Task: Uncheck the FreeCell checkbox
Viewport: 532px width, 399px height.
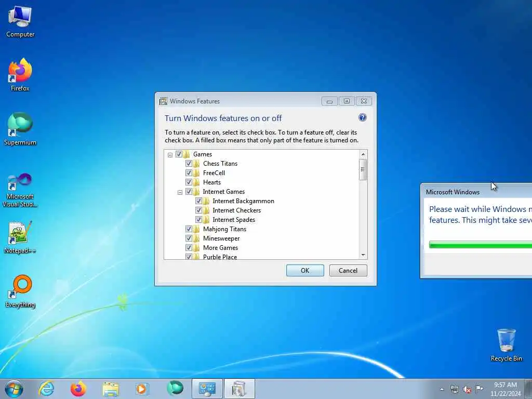Action: click(189, 172)
